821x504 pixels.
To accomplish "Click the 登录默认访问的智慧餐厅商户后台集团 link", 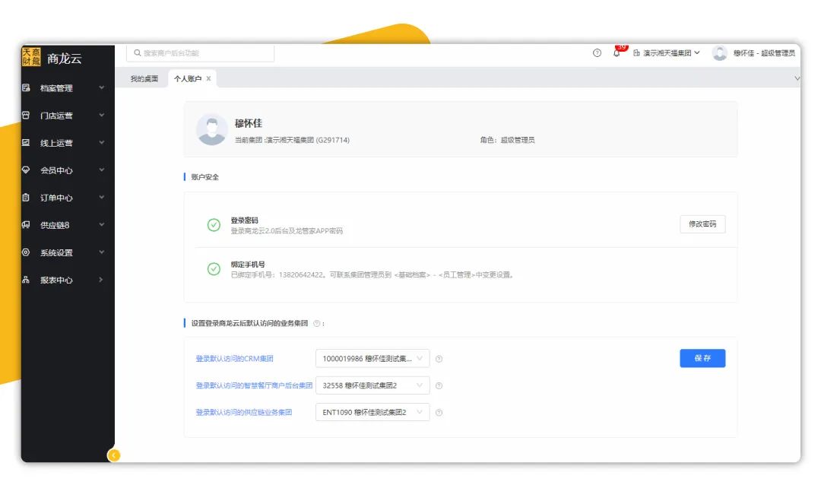I will click(254, 385).
